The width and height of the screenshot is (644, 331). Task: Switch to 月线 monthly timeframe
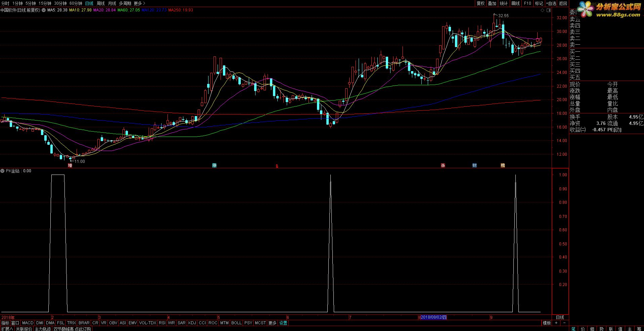coord(112,3)
